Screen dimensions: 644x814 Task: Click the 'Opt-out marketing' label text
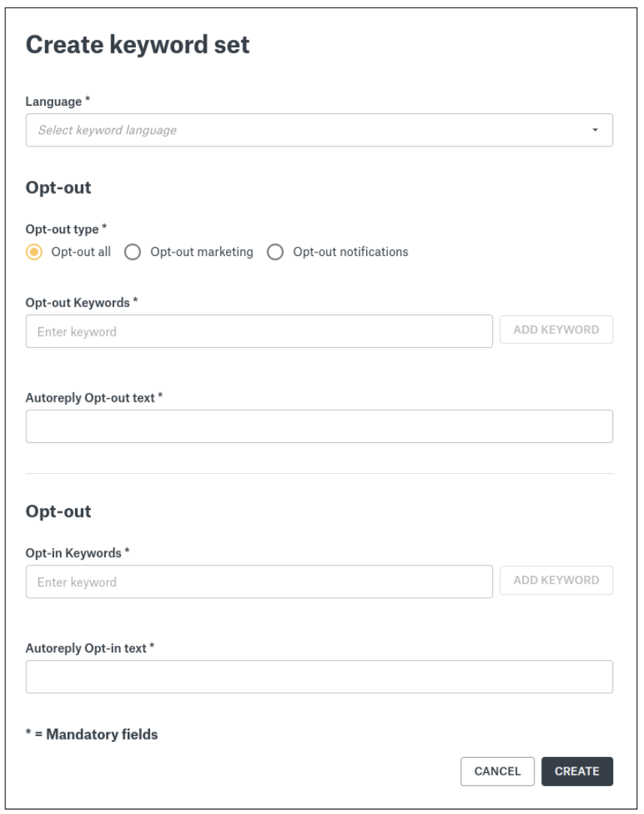click(x=202, y=252)
